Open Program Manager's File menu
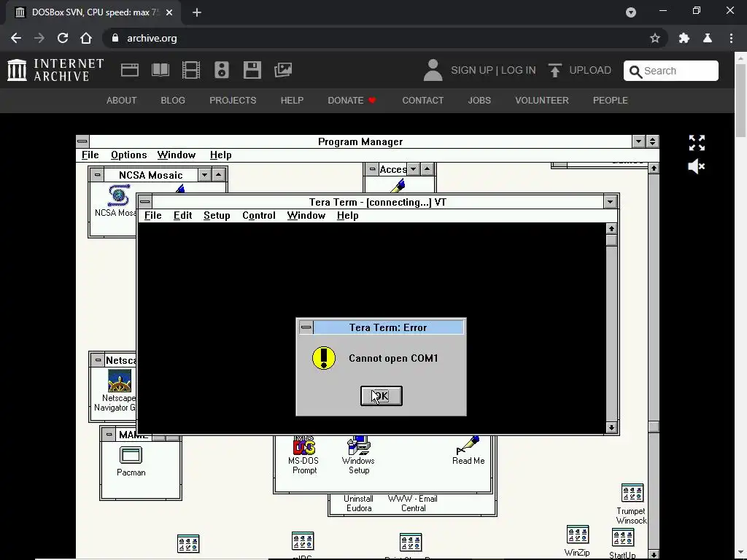The height and width of the screenshot is (560, 747). coord(90,155)
